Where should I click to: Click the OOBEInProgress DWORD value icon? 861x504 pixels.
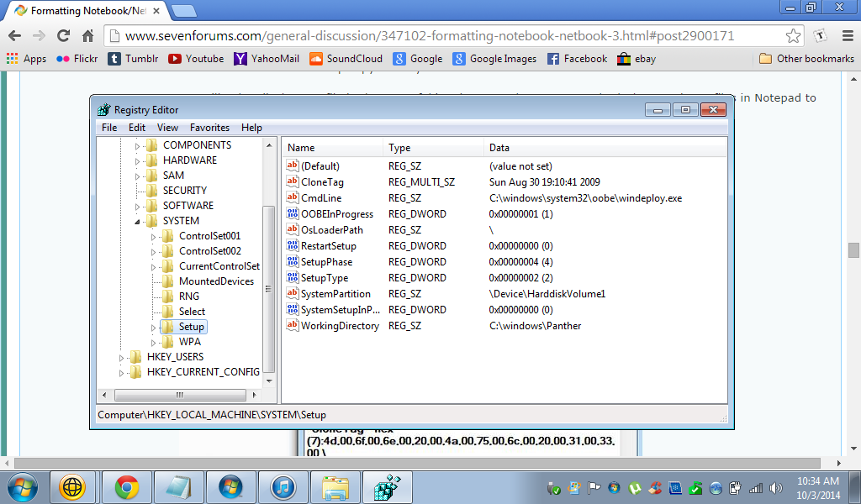(292, 214)
